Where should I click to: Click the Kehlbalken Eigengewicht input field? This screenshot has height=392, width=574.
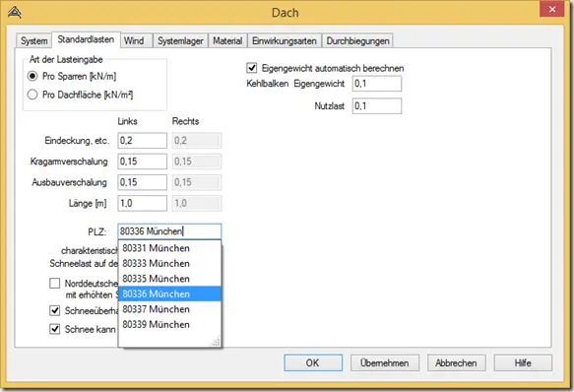[377, 84]
